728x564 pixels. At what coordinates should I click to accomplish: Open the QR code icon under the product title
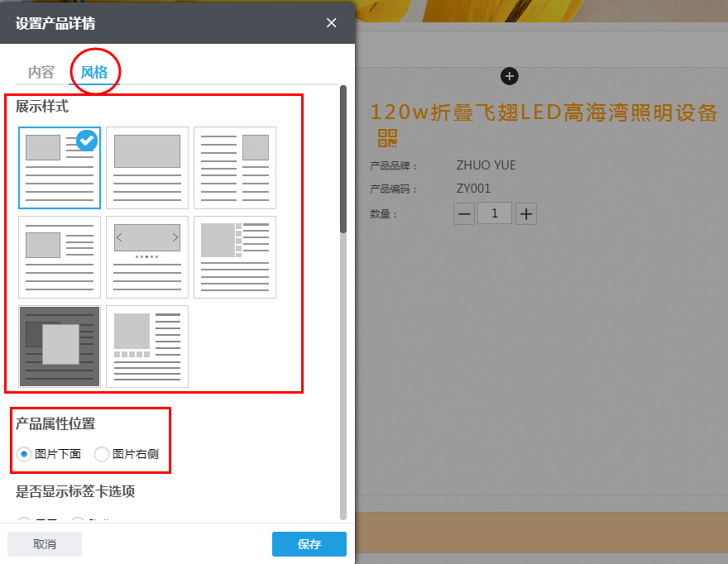click(386, 139)
